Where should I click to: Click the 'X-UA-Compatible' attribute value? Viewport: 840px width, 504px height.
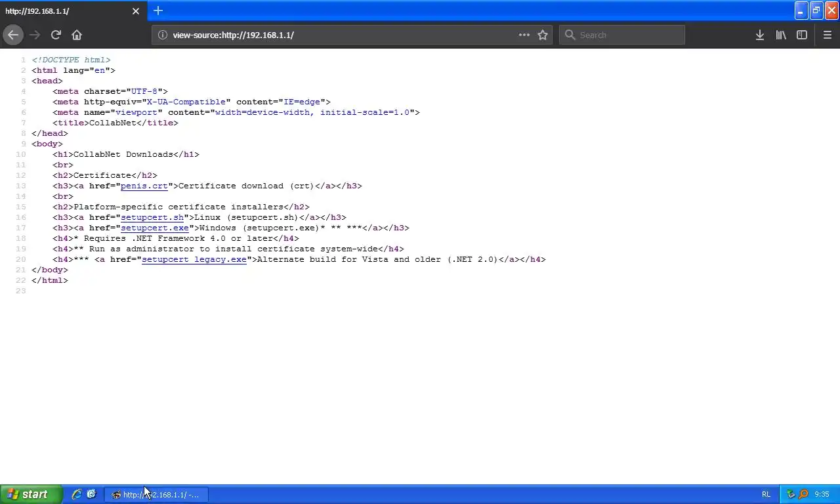[186, 102]
